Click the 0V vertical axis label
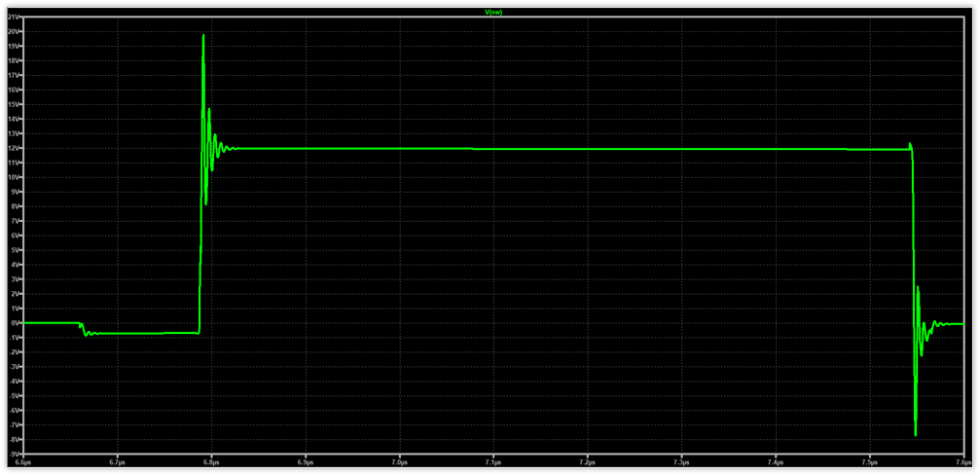This screenshot has width=980, height=475. tap(15, 323)
